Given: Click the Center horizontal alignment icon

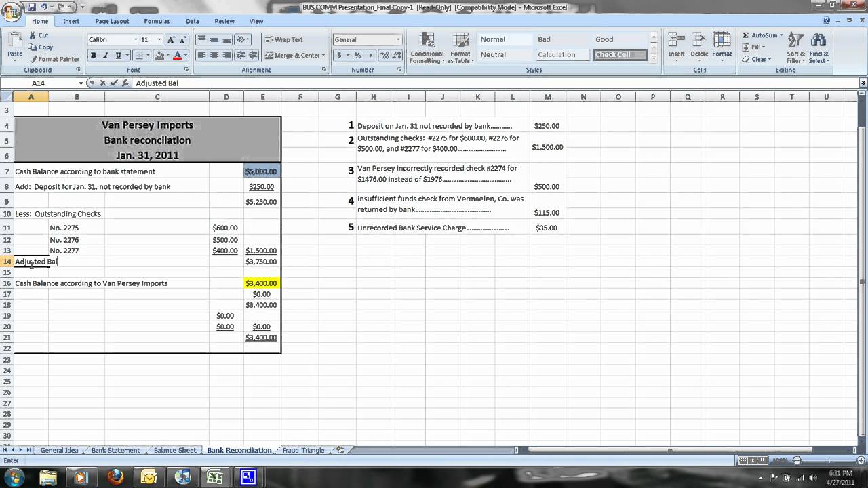Looking at the screenshot, I should (x=214, y=56).
